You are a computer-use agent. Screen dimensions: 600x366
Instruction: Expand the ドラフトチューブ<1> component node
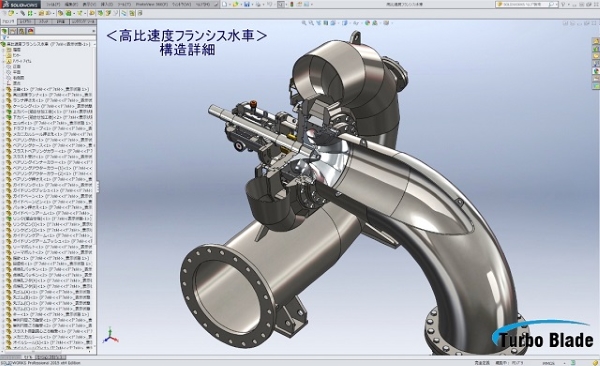point(3,129)
